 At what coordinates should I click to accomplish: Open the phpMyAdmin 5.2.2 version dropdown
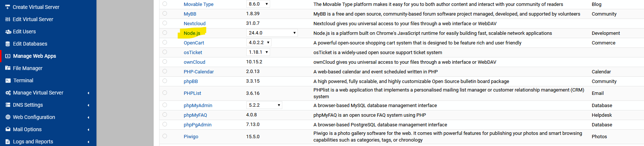[264, 105]
